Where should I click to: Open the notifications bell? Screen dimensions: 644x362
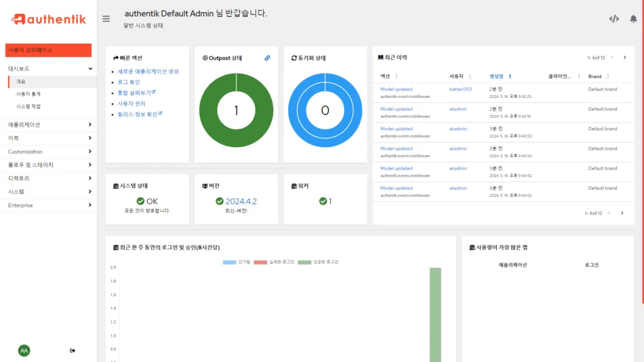pyautogui.click(x=633, y=19)
